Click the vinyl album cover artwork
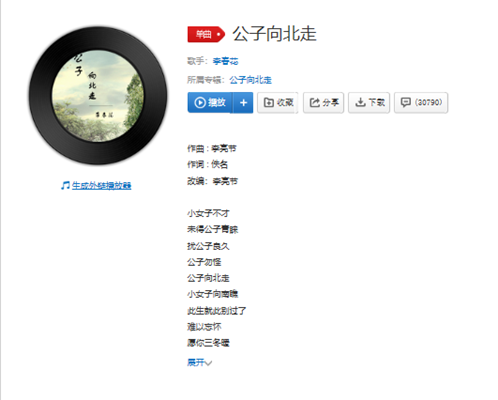498x400 pixels. coord(98,96)
